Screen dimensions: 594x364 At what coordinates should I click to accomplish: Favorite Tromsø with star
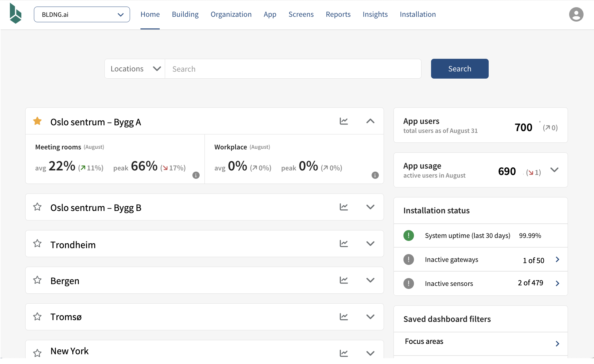(37, 316)
